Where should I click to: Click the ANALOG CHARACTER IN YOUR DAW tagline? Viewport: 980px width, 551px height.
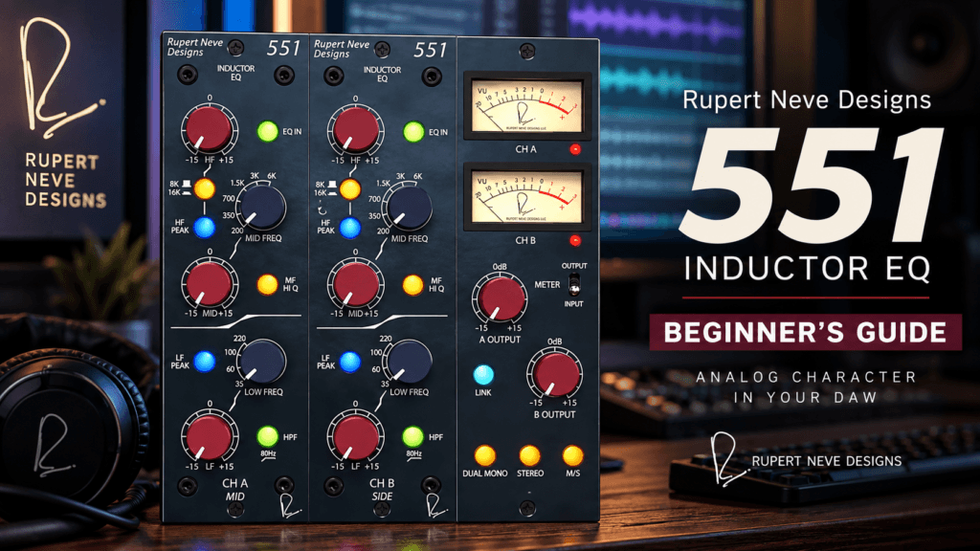point(806,386)
